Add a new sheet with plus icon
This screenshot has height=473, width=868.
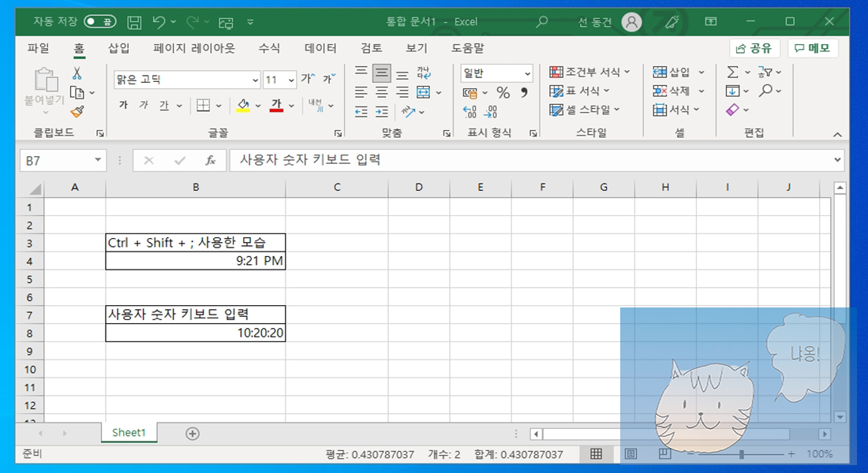click(x=193, y=434)
